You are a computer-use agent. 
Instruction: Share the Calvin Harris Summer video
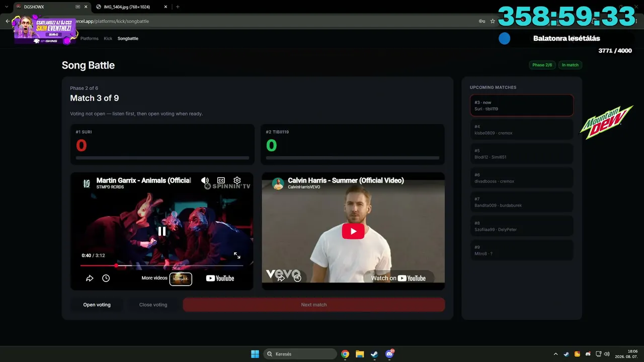(281, 278)
